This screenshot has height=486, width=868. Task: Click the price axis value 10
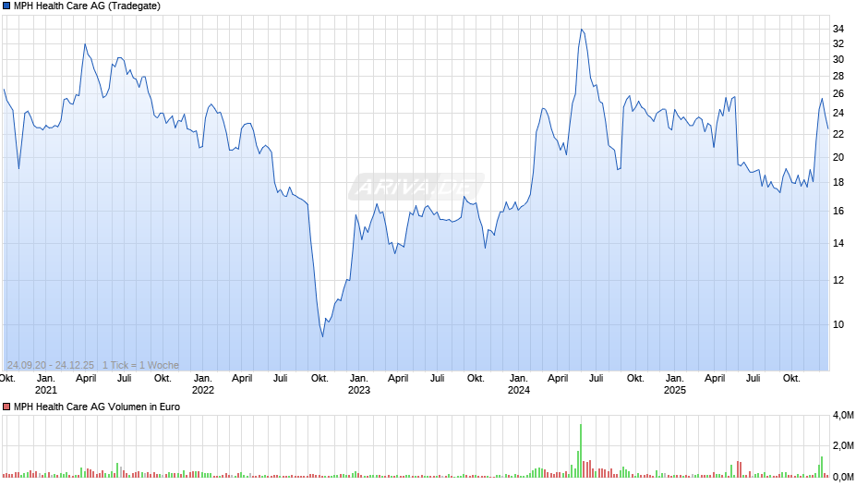pos(838,324)
